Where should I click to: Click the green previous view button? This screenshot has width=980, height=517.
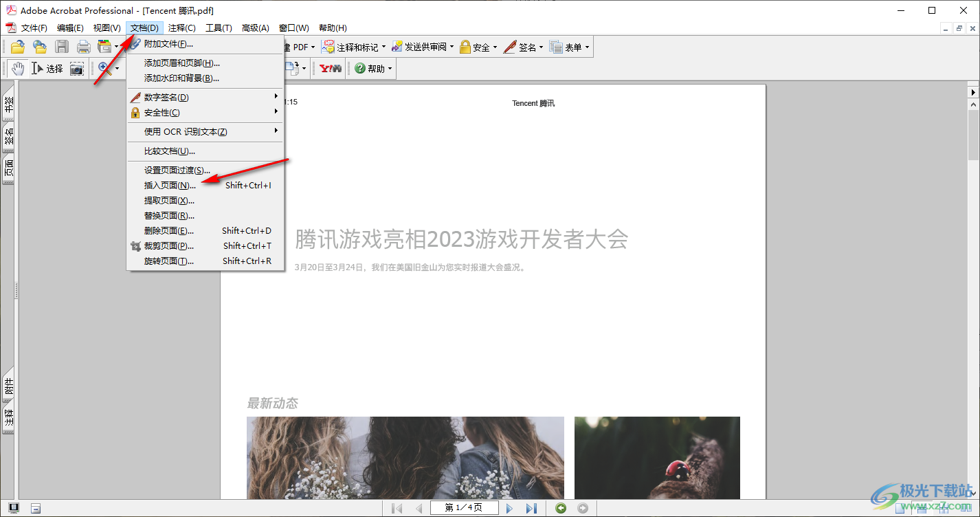pos(561,508)
